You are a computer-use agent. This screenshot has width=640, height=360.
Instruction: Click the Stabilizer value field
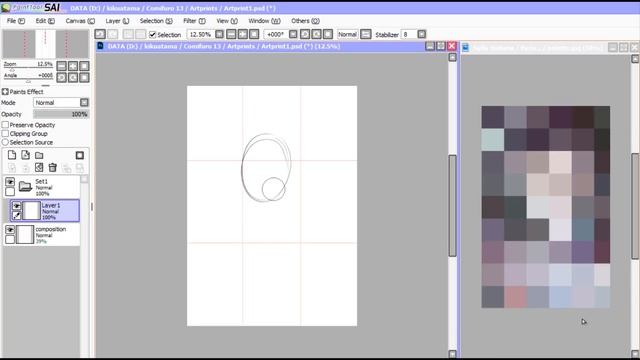409,34
